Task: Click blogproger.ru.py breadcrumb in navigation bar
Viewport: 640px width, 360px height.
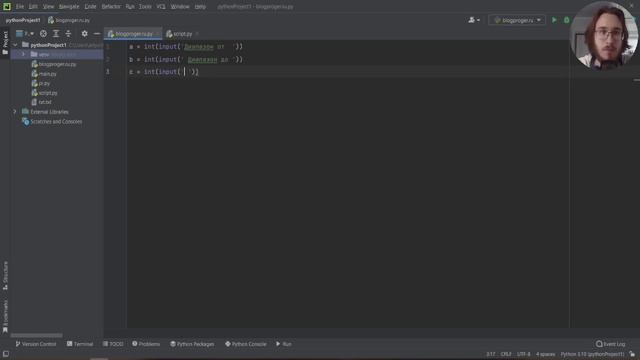Action: (x=69, y=20)
